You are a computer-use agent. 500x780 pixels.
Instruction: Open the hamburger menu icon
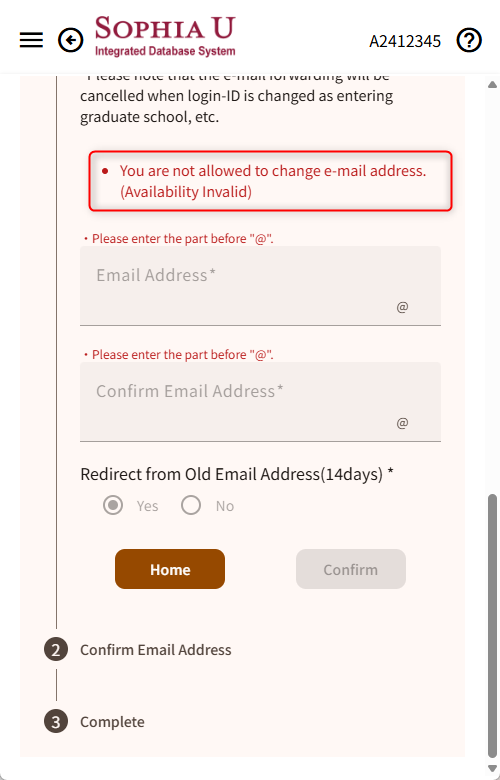[x=31, y=40]
